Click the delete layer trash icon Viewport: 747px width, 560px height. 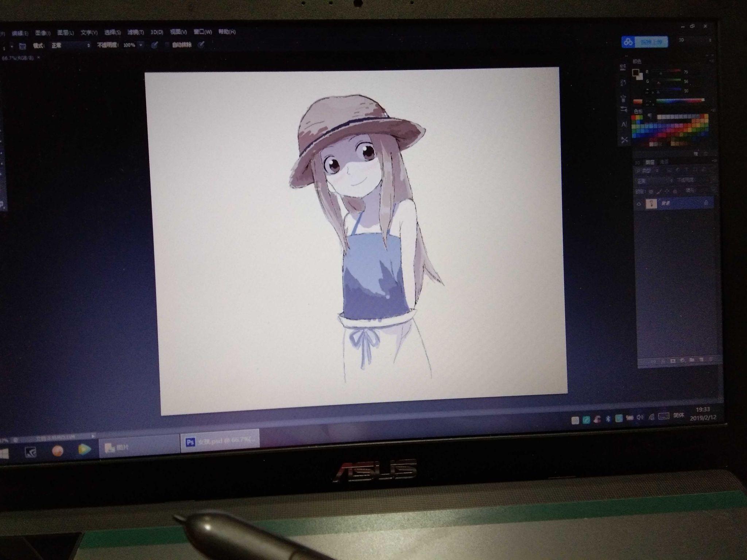[710, 359]
